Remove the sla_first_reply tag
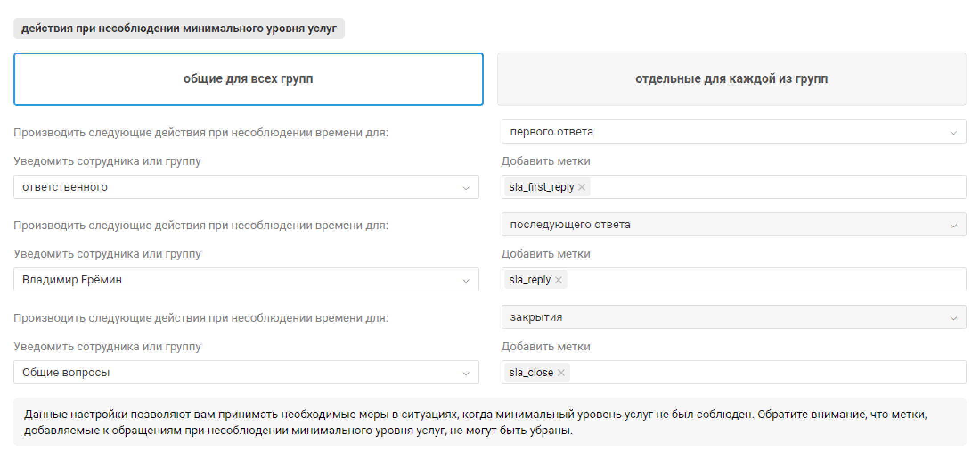The width and height of the screenshot is (980, 468). tap(582, 187)
